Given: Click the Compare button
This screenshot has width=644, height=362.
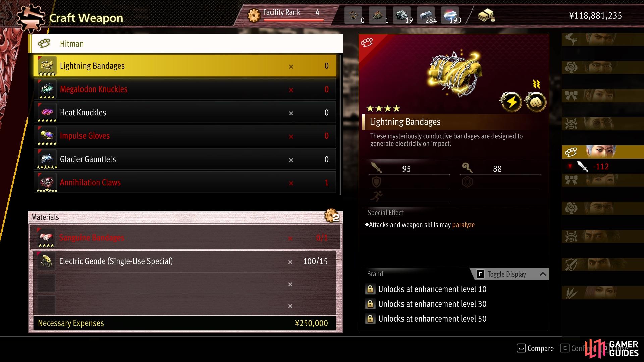Looking at the screenshot, I should [535, 348].
